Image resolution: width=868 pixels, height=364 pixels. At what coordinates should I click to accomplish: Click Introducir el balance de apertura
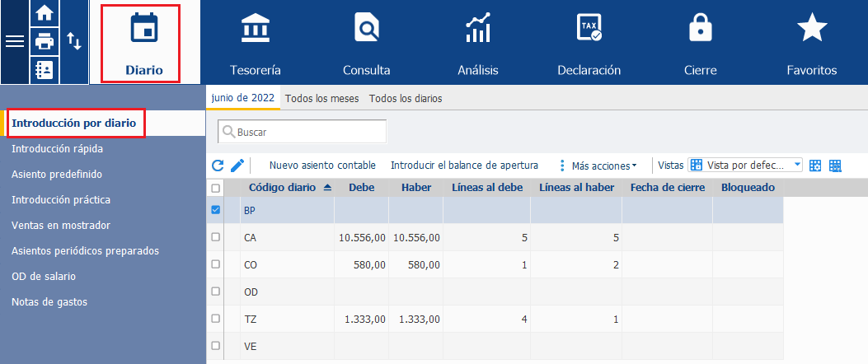coord(464,166)
